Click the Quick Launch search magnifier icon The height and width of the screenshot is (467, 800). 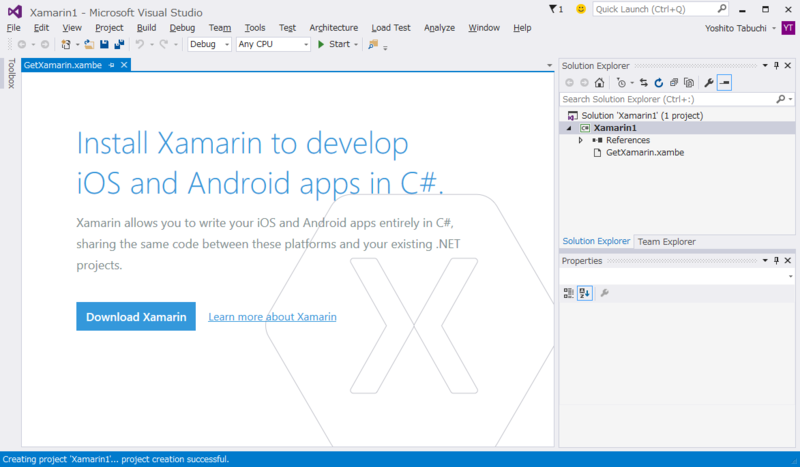tap(721, 9)
